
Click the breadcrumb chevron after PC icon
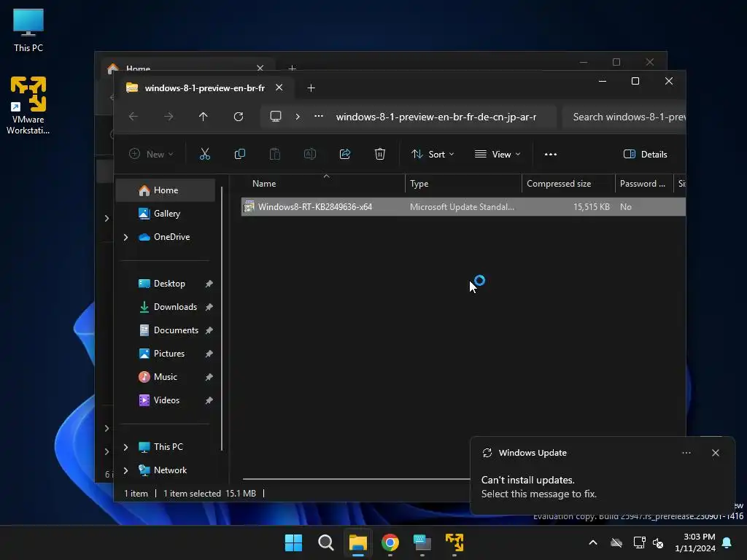(298, 117)
